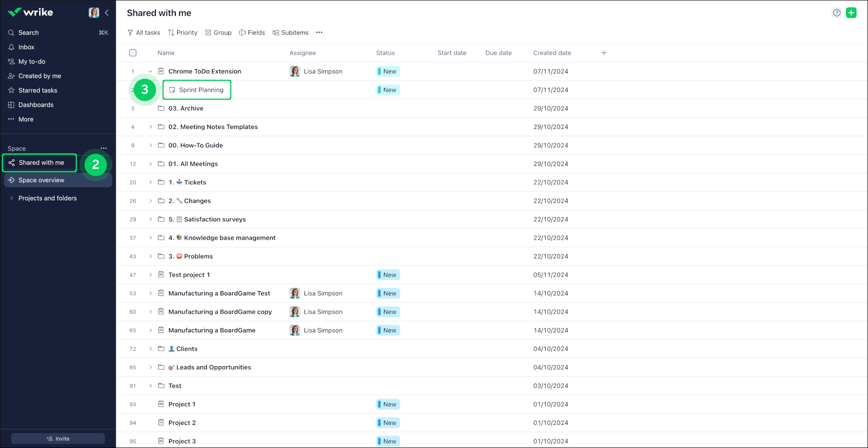
Task: Open Inbox from the sidebar
Action: pyautogui.click(x=26, y=47)
